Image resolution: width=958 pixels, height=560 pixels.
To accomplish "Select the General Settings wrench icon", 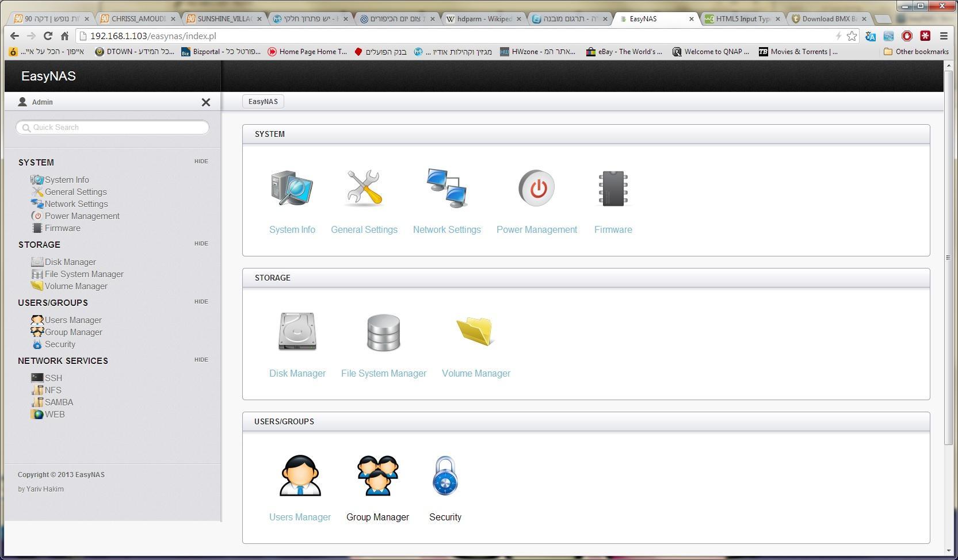I will (364, 188).
